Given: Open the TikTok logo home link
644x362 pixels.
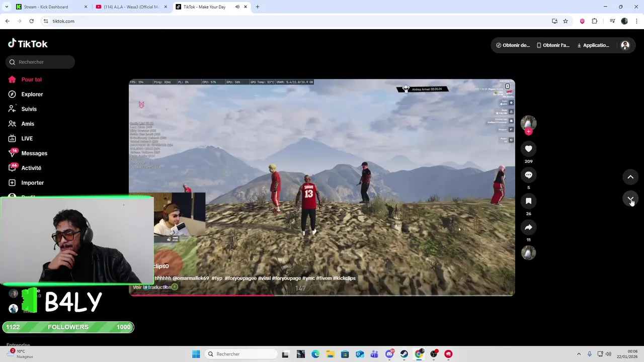Looking at the screenshot, I should 28,44.
